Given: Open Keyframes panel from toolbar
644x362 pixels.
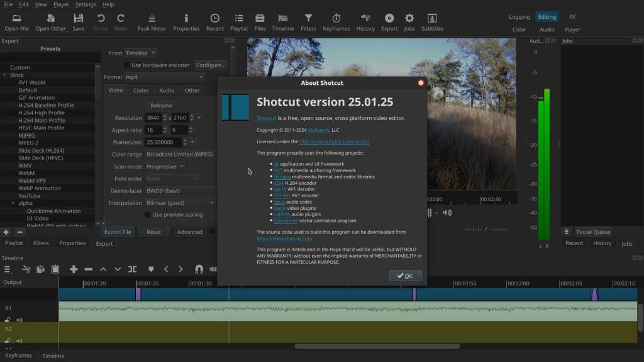Looking at the screenshot, I should 336,23.
